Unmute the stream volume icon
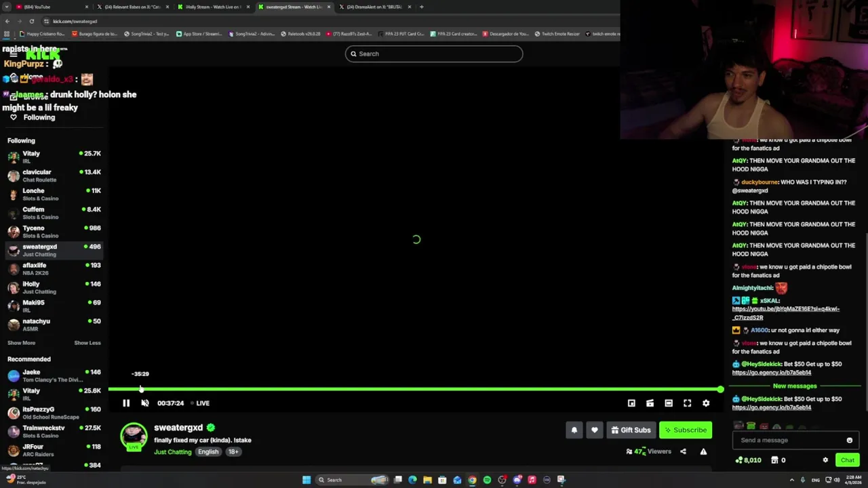The width and height of the screenshot is (868, 488). click(x=145, y=403)
